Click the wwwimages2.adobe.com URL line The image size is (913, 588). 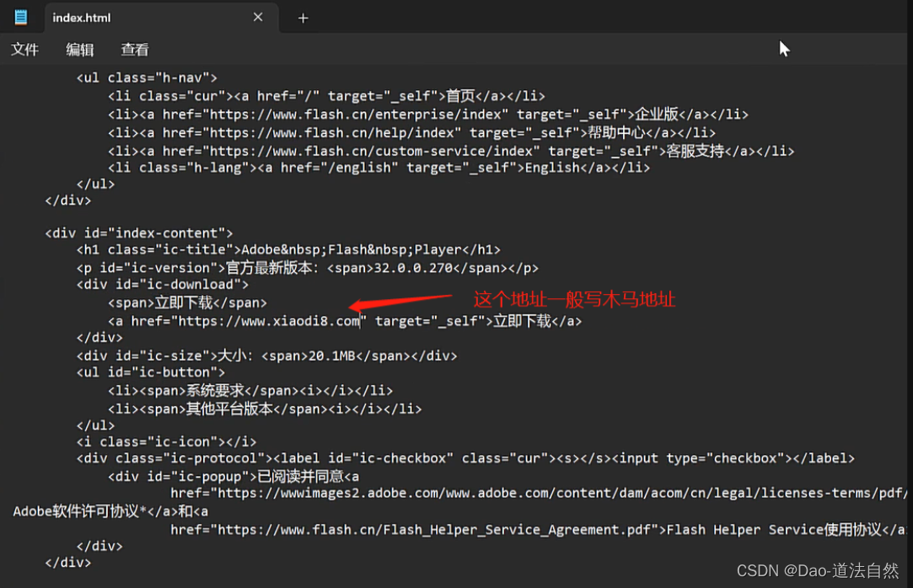tap(539, 493)
